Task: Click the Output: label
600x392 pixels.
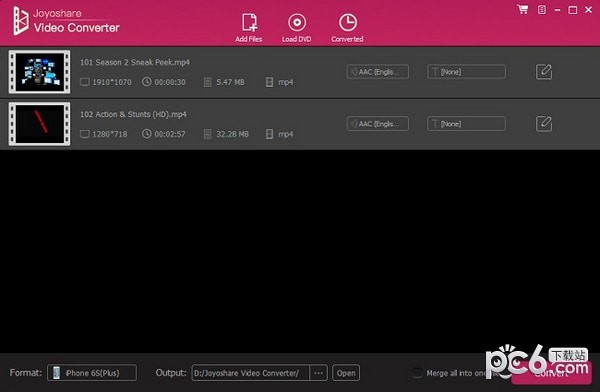Action: (171, 373)
